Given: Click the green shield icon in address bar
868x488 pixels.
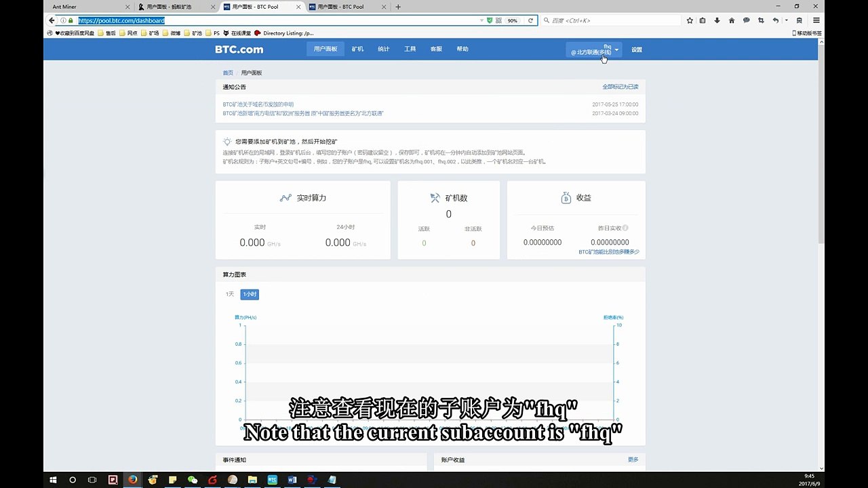Looking at the screenshot, I should [x=490, y=20].
